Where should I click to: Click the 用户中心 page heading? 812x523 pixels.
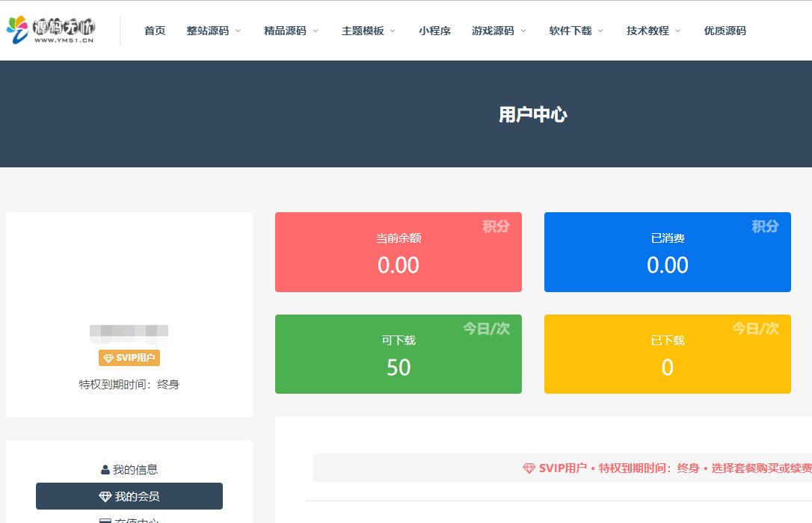(x=533, y=114)
